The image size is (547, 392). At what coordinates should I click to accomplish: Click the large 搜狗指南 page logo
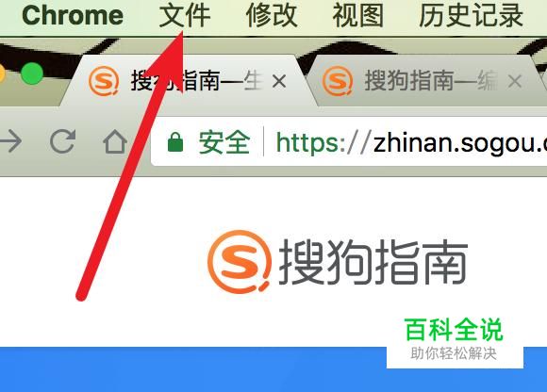click(x=338, y=262)
